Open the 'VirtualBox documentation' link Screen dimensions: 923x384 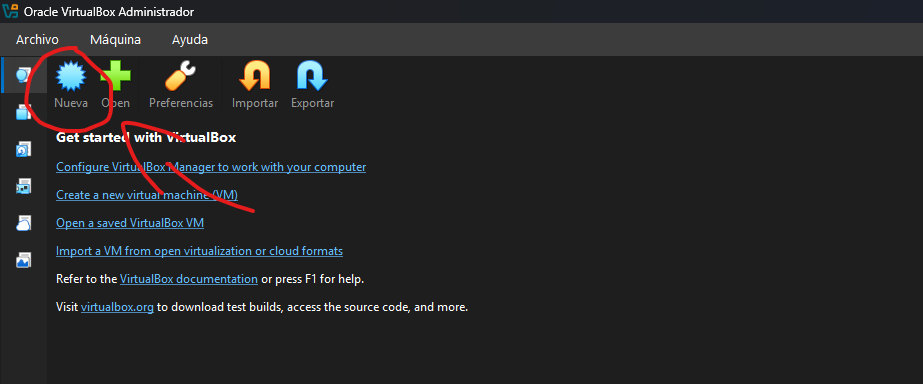click(189, 279)
